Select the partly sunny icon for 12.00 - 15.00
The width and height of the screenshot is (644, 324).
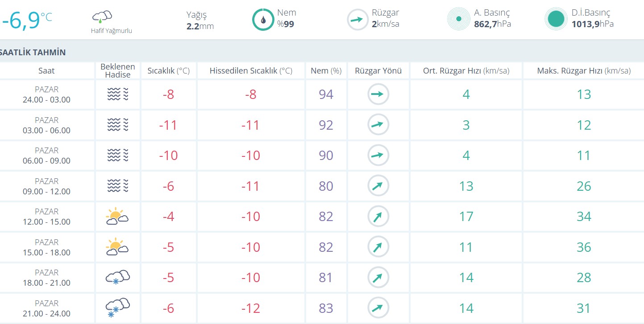coord(117,216)
